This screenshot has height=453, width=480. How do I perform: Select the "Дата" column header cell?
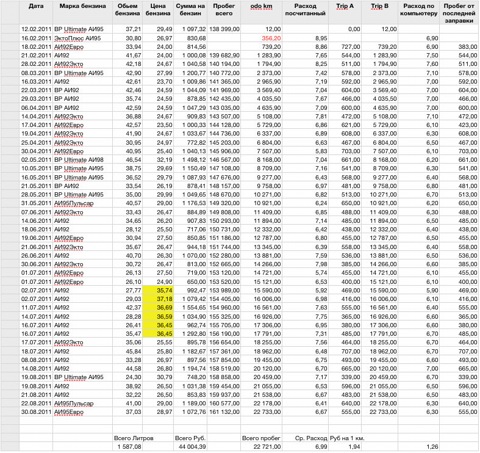36,12
